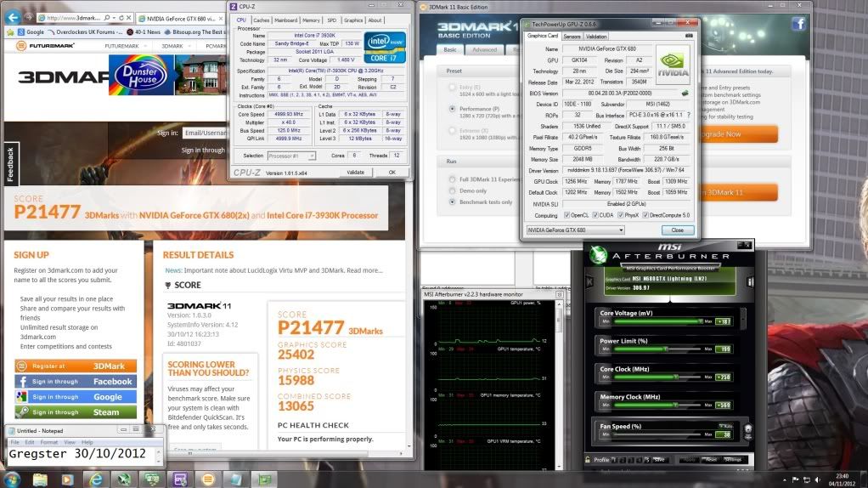Open the Windows Start menu
This screenshot has height=488, width=868.
12,479
